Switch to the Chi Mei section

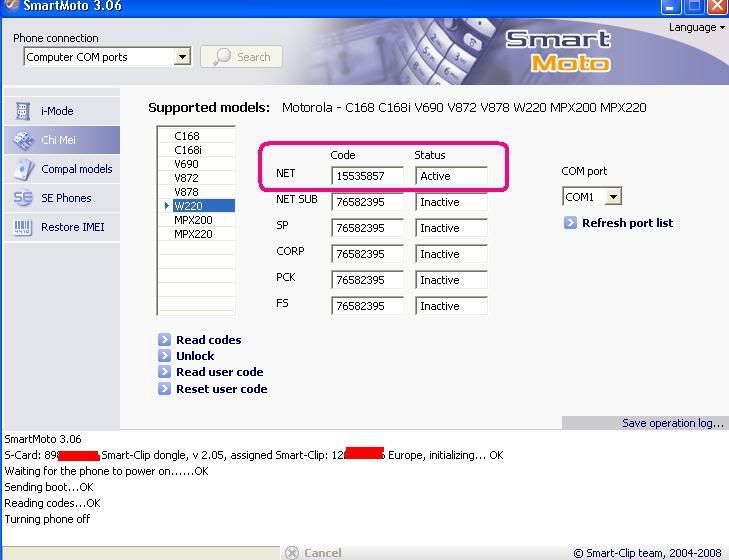click(x=62, y=140)
